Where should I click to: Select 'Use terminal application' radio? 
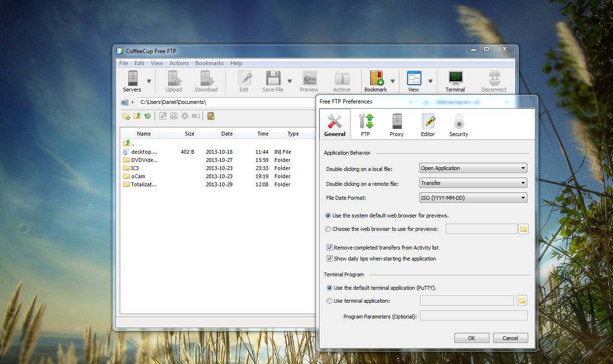329,301
